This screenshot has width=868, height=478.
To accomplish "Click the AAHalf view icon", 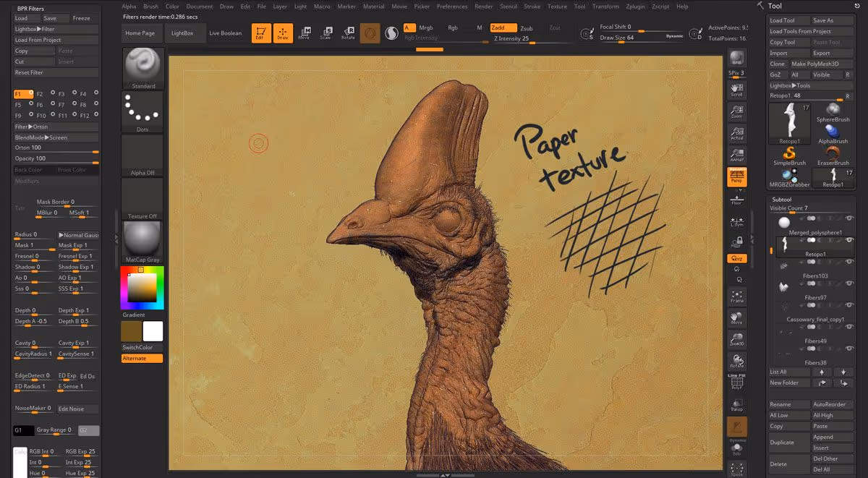I will 736,154.
